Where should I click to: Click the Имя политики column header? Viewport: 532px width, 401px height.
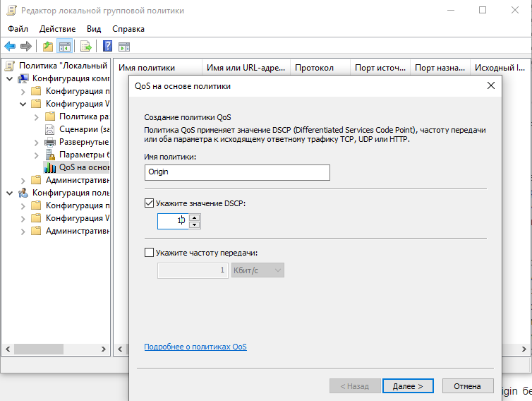157,68
